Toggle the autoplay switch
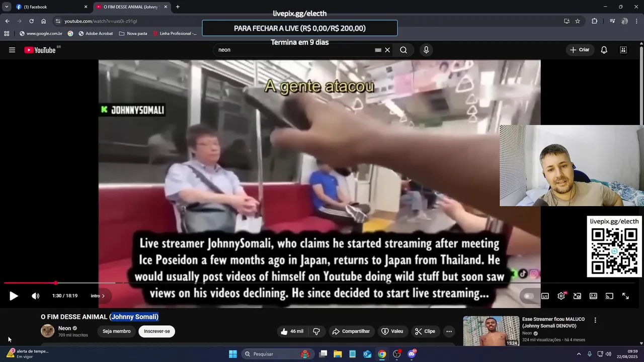The image size is (644, 362). [x=528, y=296]
